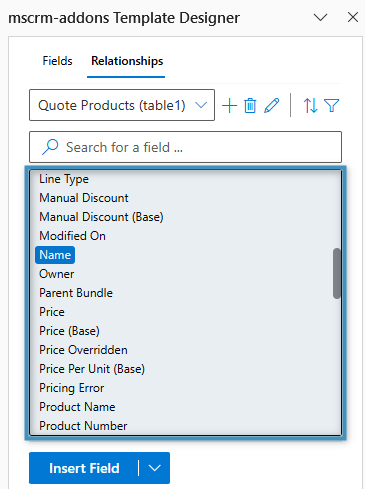Select Product Name in field list
The image size is (365, 489).
pyautogui.click(x=77, y=407)
